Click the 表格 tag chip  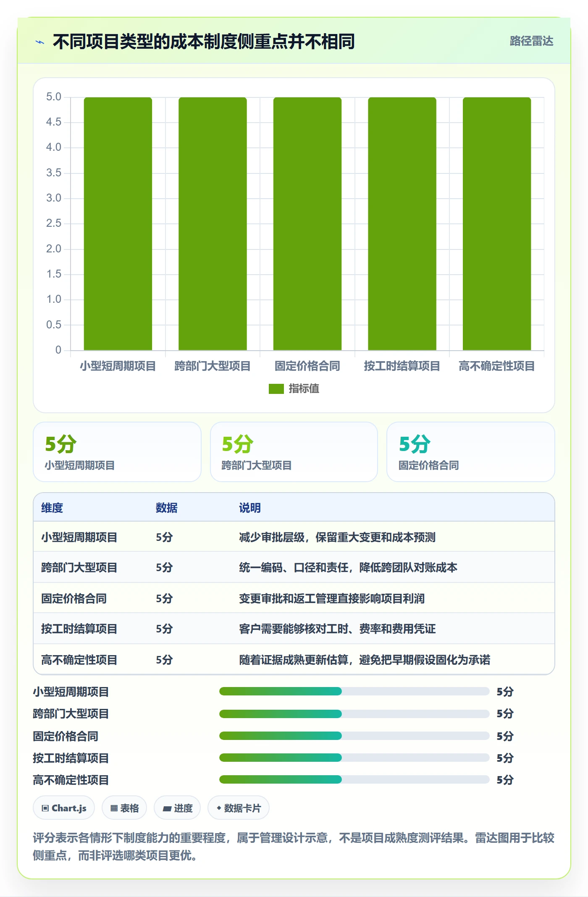coord(124,808)
